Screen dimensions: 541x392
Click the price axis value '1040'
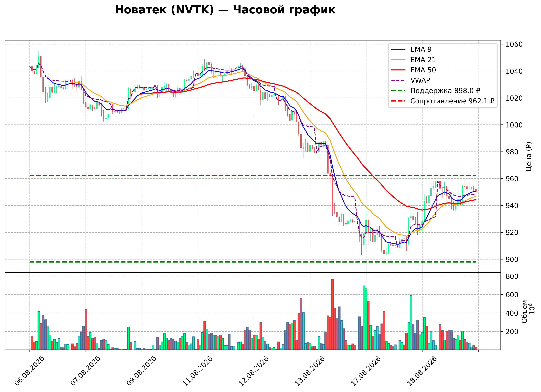[514, 71]
